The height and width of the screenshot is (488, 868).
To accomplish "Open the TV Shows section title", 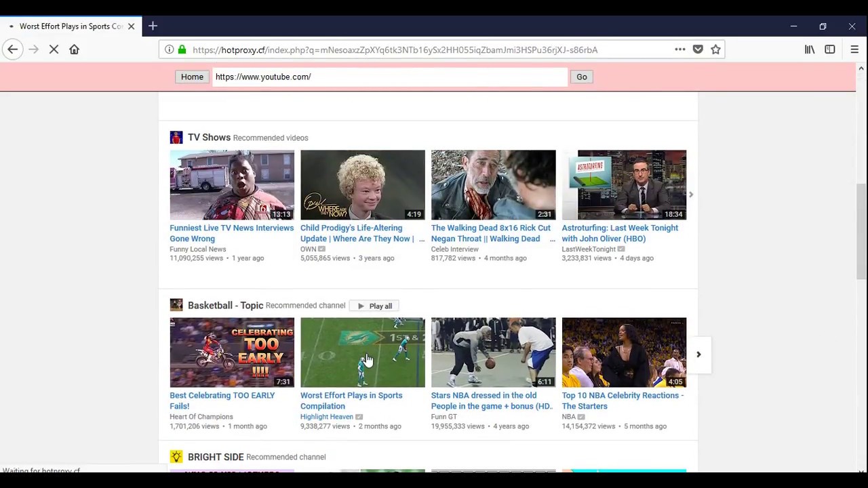I will [x=210, y=138].
